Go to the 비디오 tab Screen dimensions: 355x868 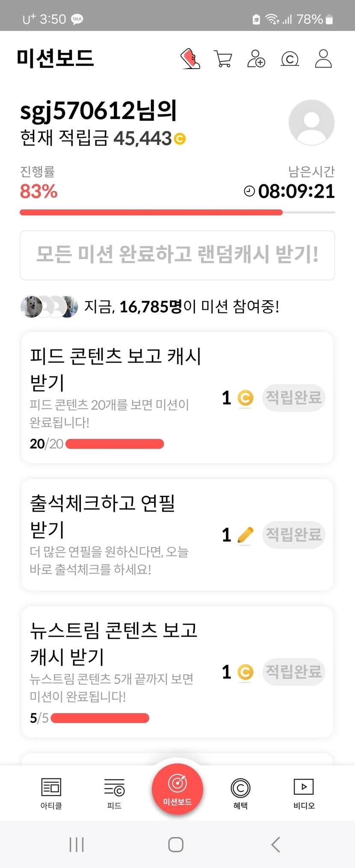coord(304,794)
